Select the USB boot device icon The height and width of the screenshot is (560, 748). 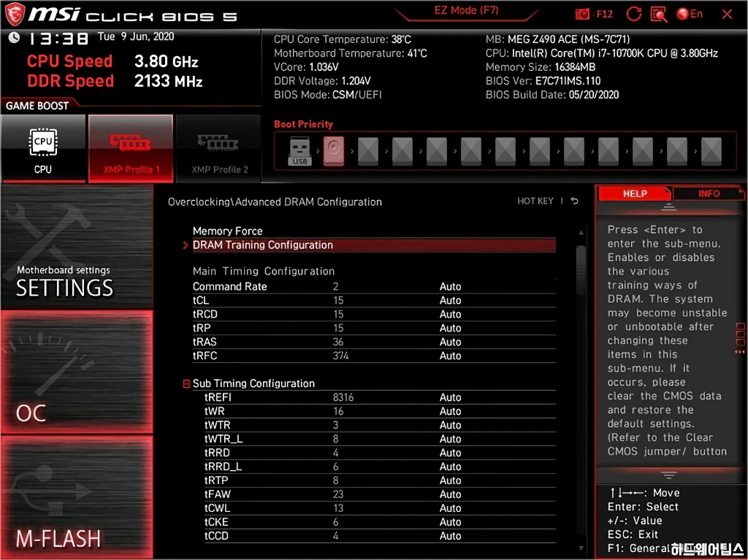point(299,151)
